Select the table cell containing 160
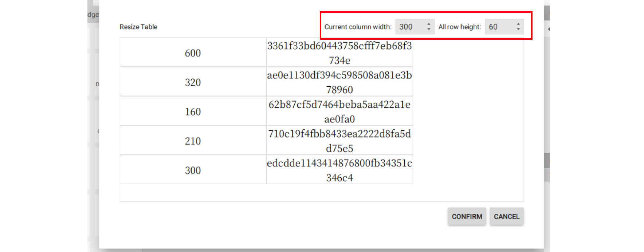 coord(193,111)
